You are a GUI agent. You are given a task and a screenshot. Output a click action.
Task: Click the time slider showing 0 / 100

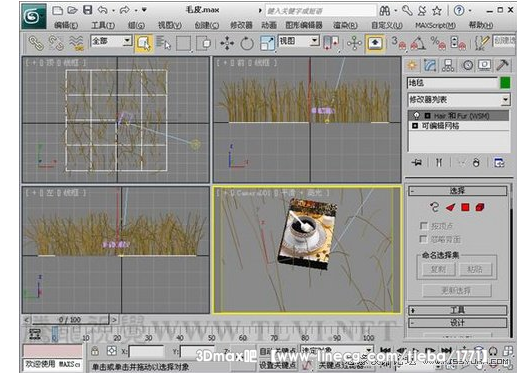70,320
